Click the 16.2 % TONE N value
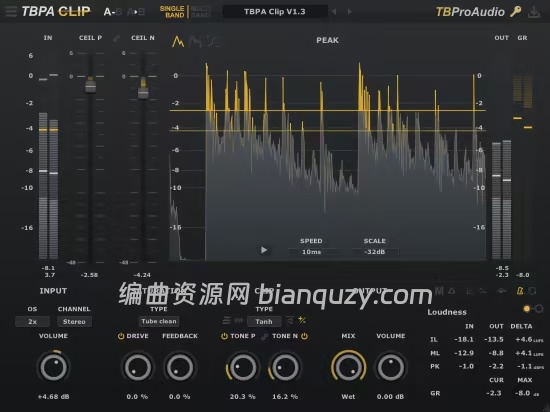The height and width of the screenshot is (412, 550). pos(285,397)
